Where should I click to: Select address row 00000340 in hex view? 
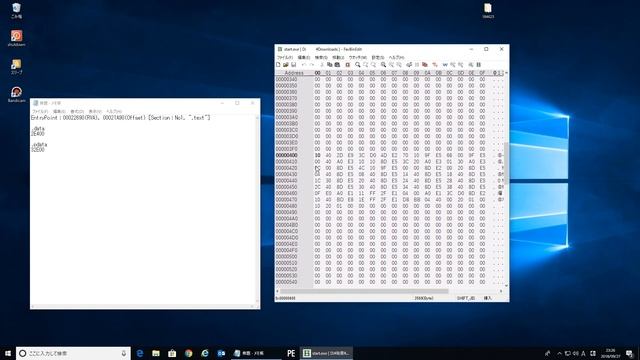[x=286, y=79]
